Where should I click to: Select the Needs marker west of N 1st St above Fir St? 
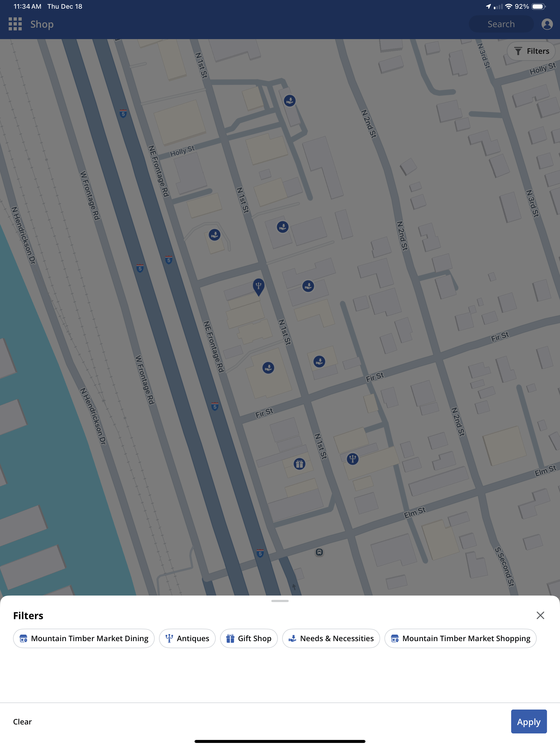point(268,368)
